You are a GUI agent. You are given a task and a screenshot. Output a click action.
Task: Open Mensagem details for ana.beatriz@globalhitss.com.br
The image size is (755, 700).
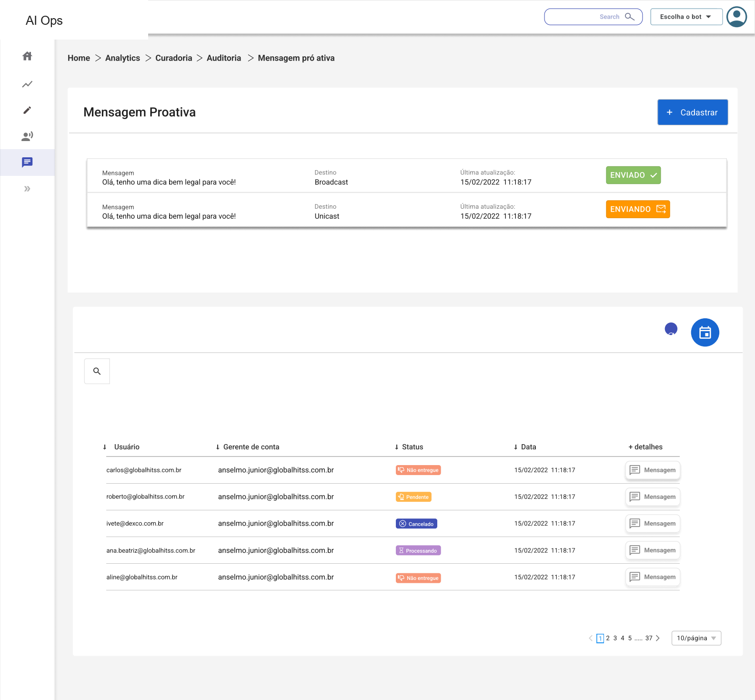tap(653, 550)
